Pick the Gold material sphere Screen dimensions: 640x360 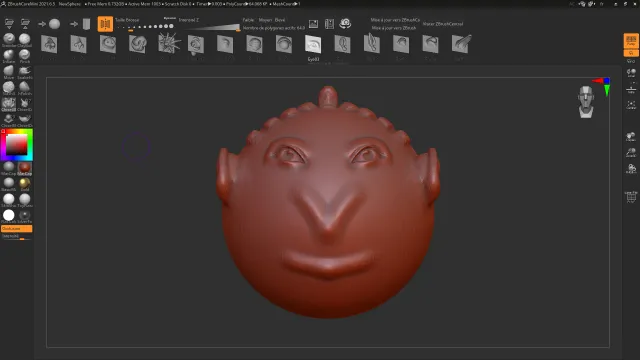tap(24, 184)
